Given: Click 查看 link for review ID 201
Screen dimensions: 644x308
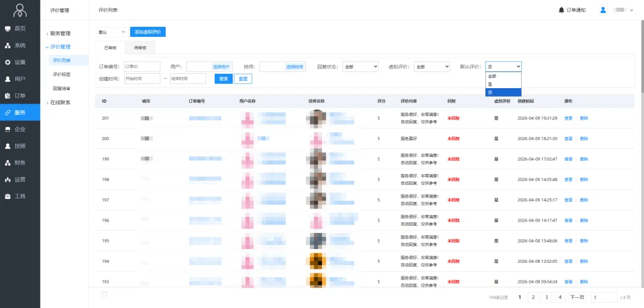Looking at the screenshot, I should [x=568, y=118].
